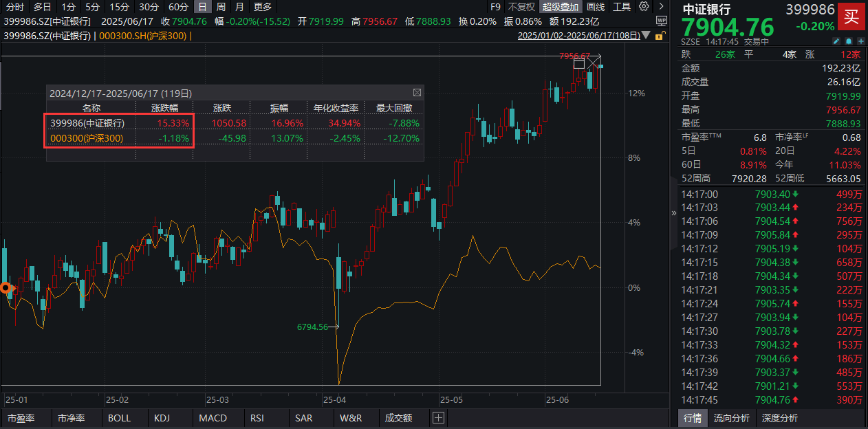Click the 画线 drawing tools button
The width and height of the screenshot is (868, 429).
(x=596, y=6)
